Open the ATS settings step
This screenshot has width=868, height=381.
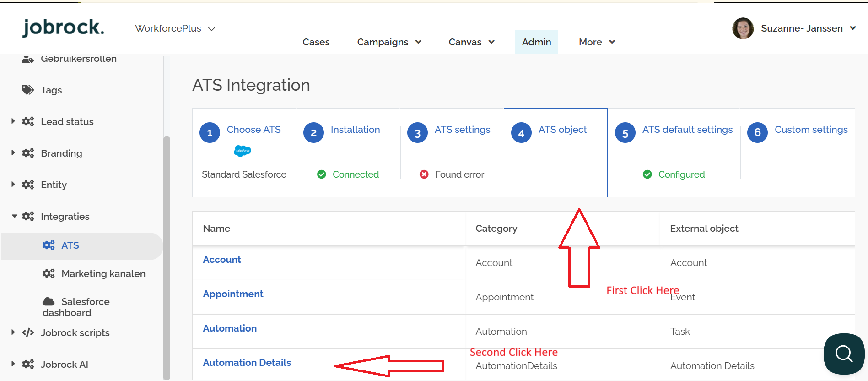[x=462, y=130]
